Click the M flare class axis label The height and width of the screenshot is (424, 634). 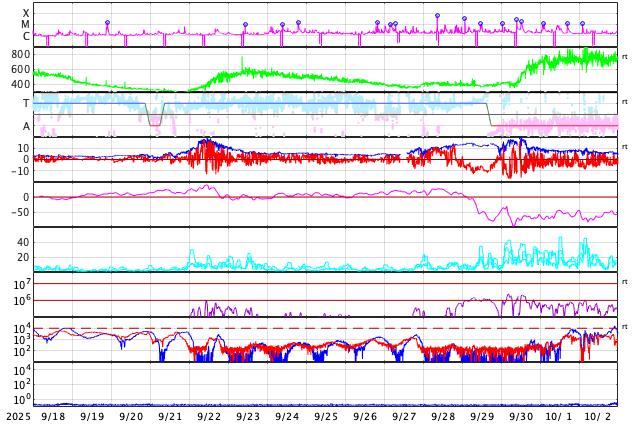pos(25,25)
